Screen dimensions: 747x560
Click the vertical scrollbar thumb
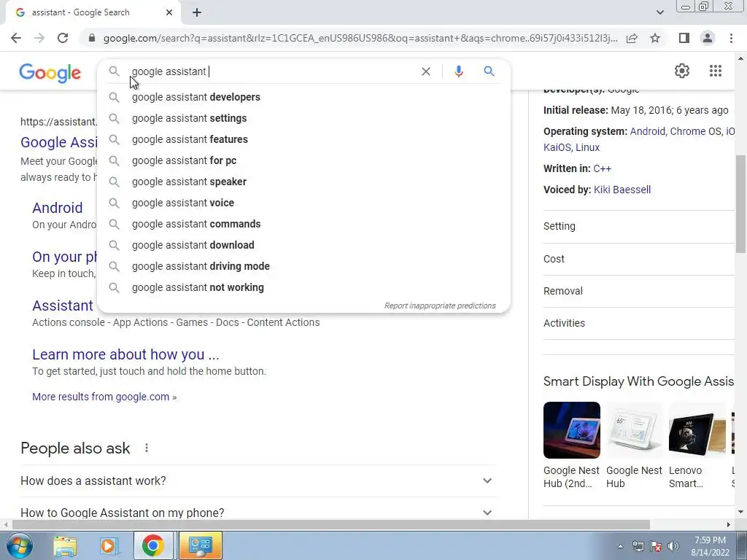(740, 205)
